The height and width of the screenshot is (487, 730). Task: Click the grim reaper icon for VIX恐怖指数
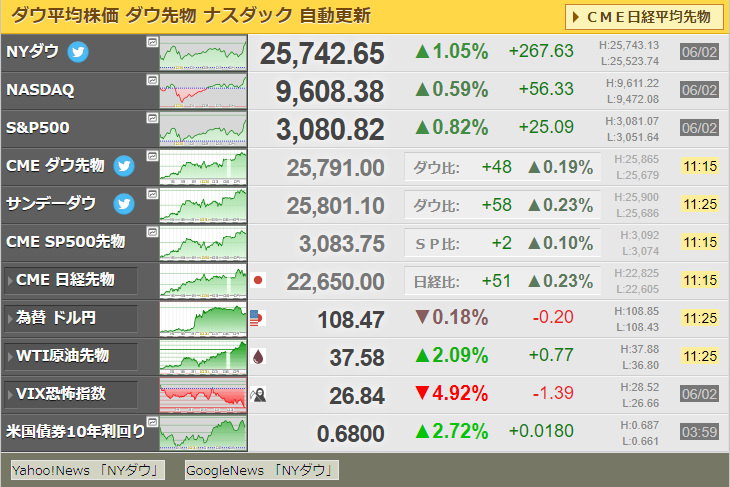[258, 395]
